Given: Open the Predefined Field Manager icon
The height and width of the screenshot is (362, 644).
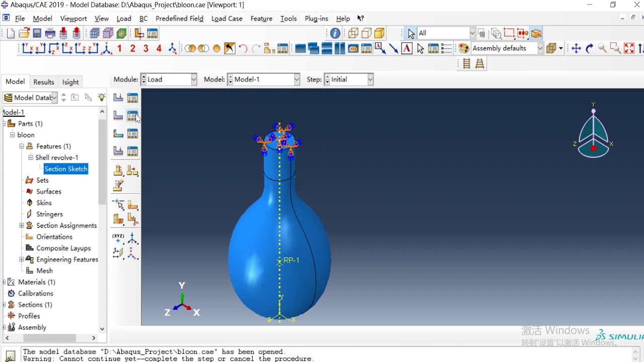Looking at the screenshot, I should coord(132,134).
